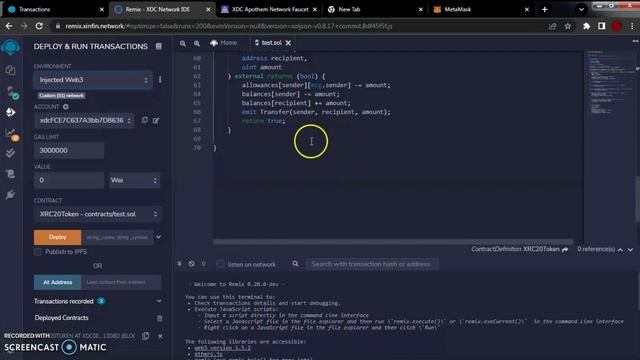Open the Static Analysis sidebar icon
The height and width of the screenshot is (360, 640).
[x=11, y=134]
